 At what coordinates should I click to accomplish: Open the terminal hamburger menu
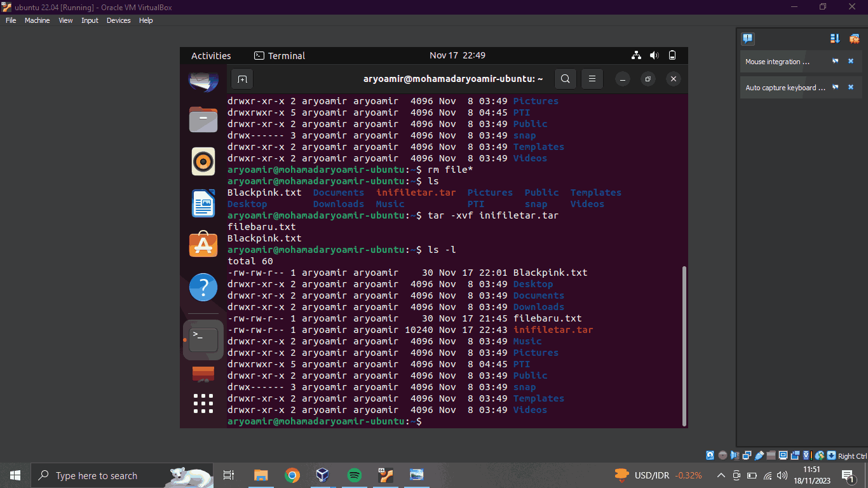592,79
